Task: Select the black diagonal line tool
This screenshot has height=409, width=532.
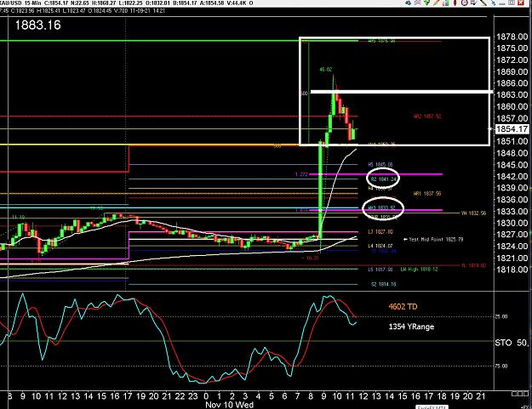Action: tap(483, 3)
